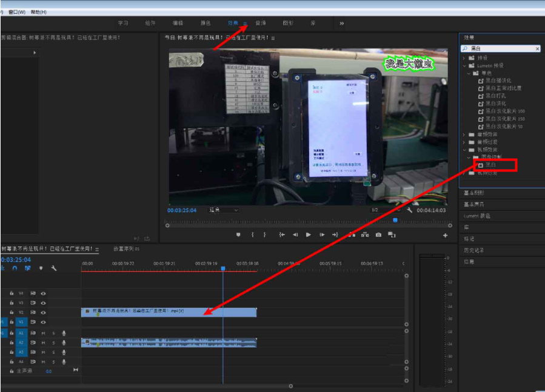Step forward one frame in program monitor

tap(322, 234)
